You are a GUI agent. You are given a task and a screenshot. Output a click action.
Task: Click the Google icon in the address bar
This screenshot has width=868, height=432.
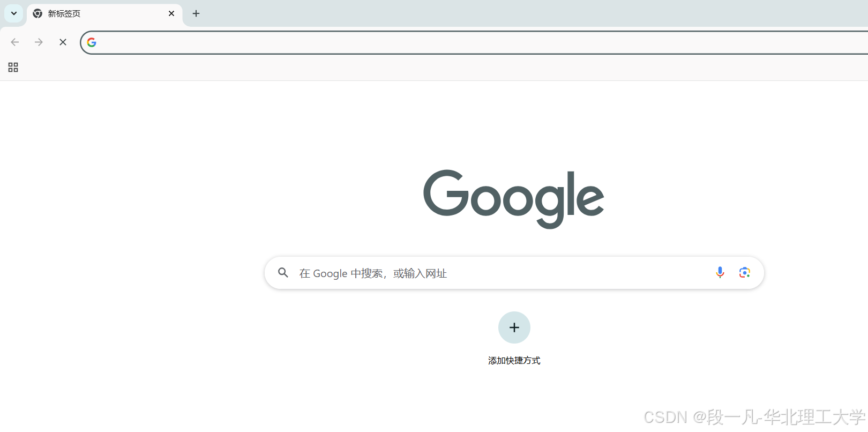click(92, 42)
